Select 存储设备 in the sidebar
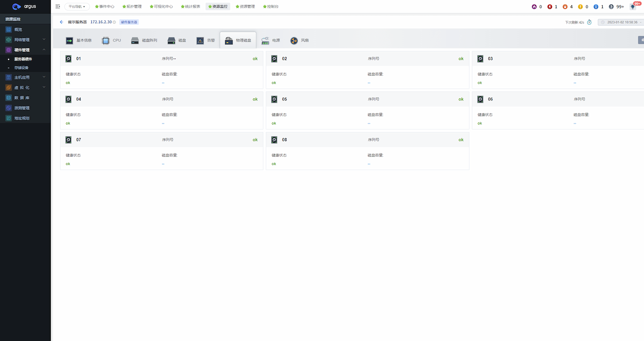Screen dimensions: 644x341 click(x=21, y=68)
